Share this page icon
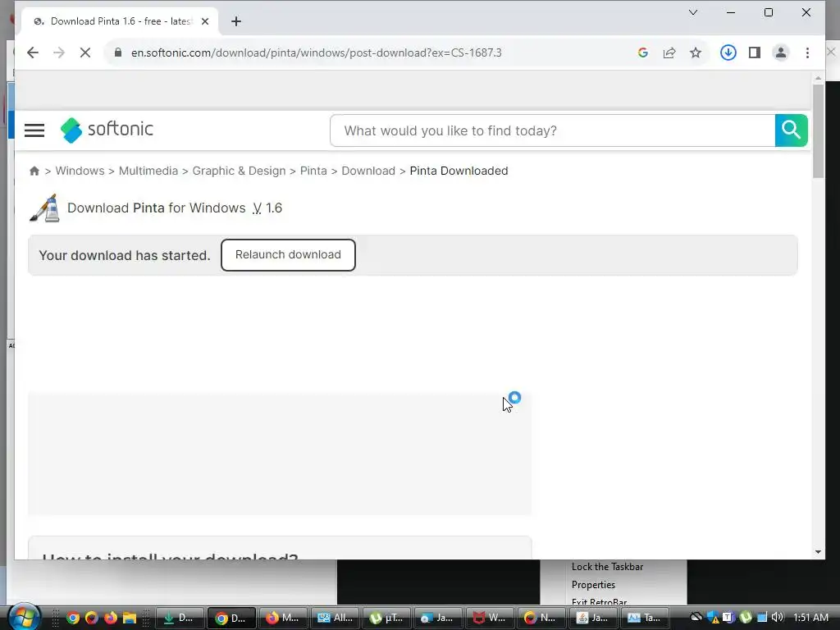Viewport: 840px width, 630px height. (669, 52)
